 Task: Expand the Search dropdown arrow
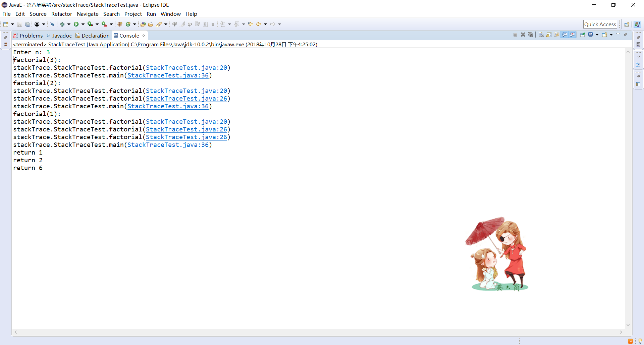point(166,24)
